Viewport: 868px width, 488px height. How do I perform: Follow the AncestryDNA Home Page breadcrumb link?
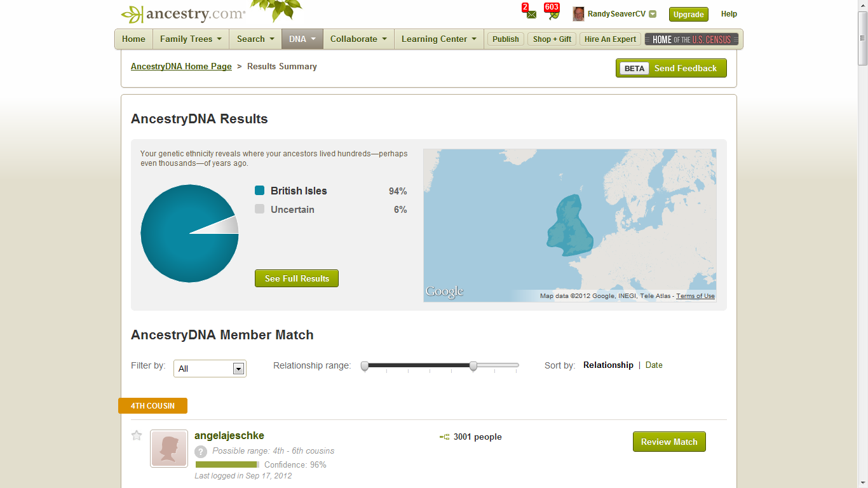point(181,66)
